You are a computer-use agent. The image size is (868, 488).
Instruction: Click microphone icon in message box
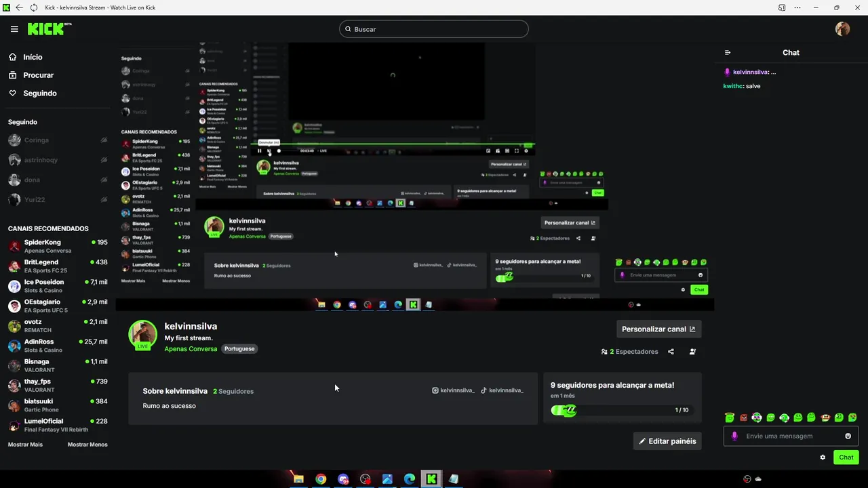click(734, 436)
